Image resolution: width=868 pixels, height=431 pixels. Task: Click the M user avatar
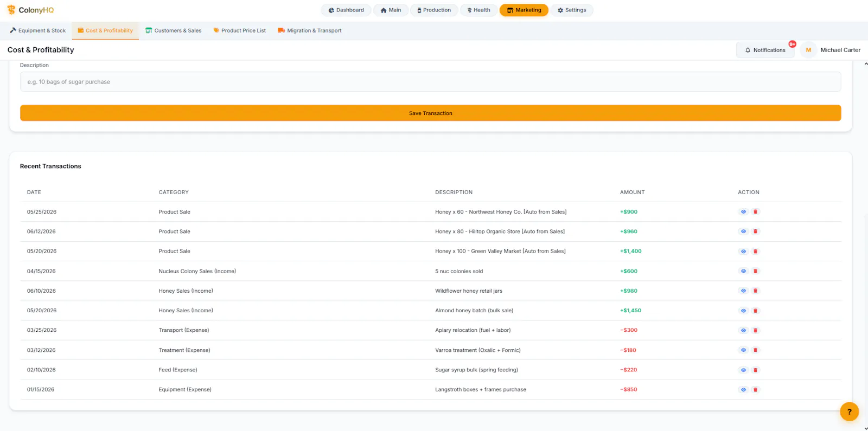(x=808, y=50)
